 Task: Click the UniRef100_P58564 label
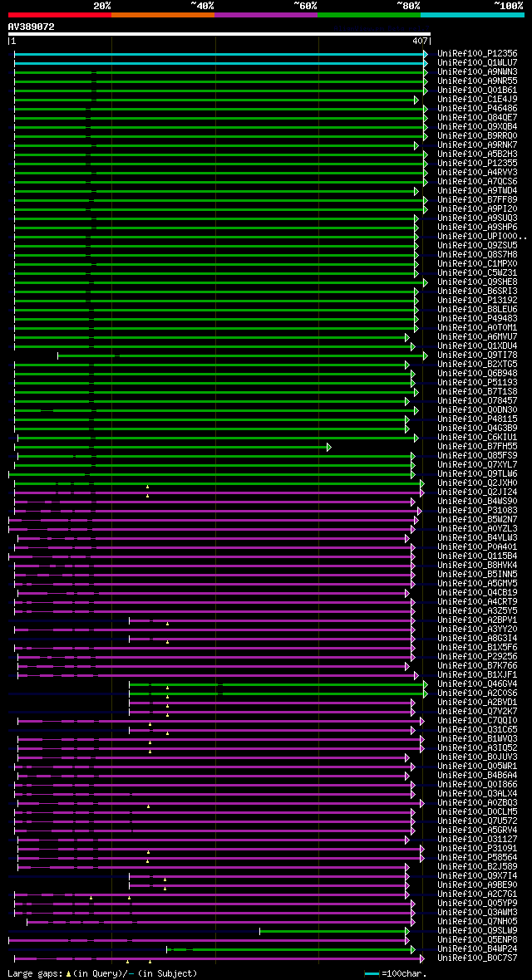(477, 857)
